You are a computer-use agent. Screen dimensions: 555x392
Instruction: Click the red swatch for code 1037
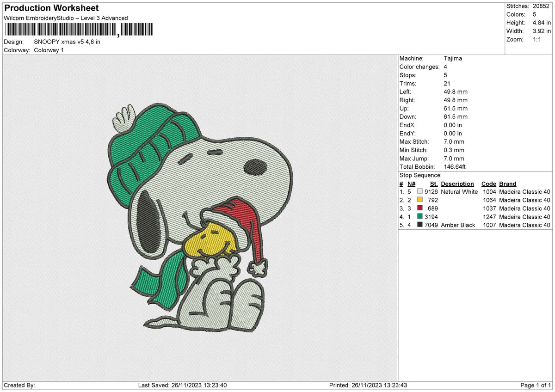(x=420, y=208)
